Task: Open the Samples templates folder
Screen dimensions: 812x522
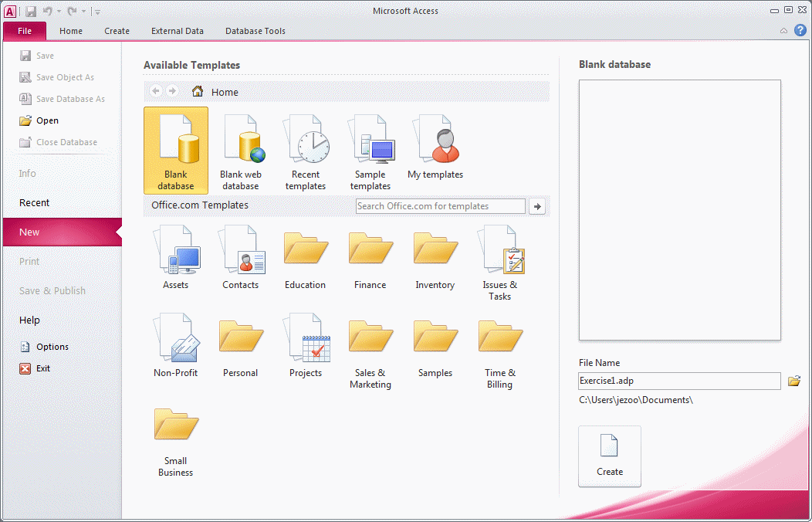Action: (435, 348)
